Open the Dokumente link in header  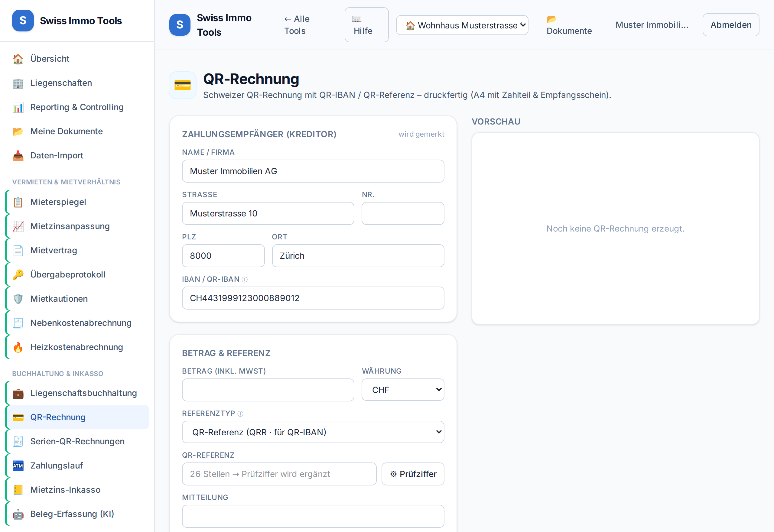569,25
